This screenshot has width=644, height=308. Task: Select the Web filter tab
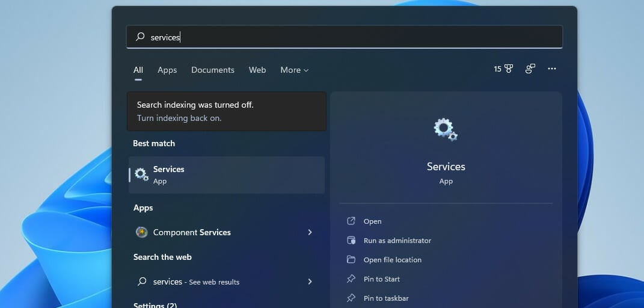257,70
